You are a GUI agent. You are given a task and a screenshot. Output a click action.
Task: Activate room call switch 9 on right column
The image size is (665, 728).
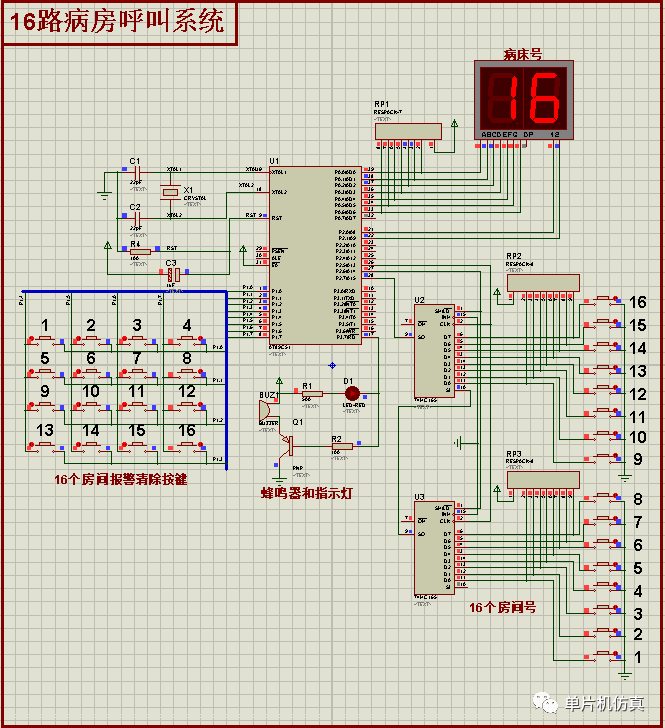(x=603, y=458)
